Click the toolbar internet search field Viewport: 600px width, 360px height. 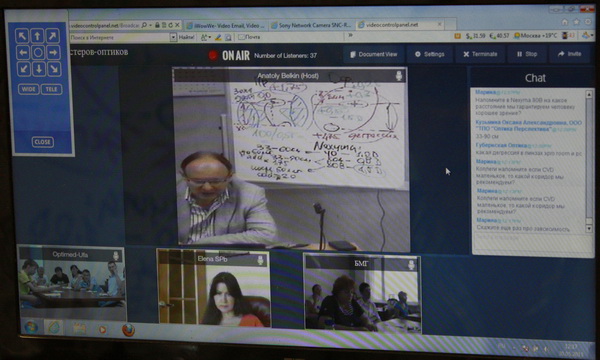click(119, 37)
